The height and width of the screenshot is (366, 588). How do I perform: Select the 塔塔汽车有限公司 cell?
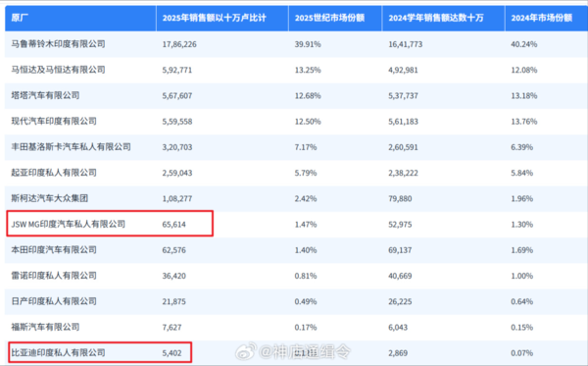[45, 95]
